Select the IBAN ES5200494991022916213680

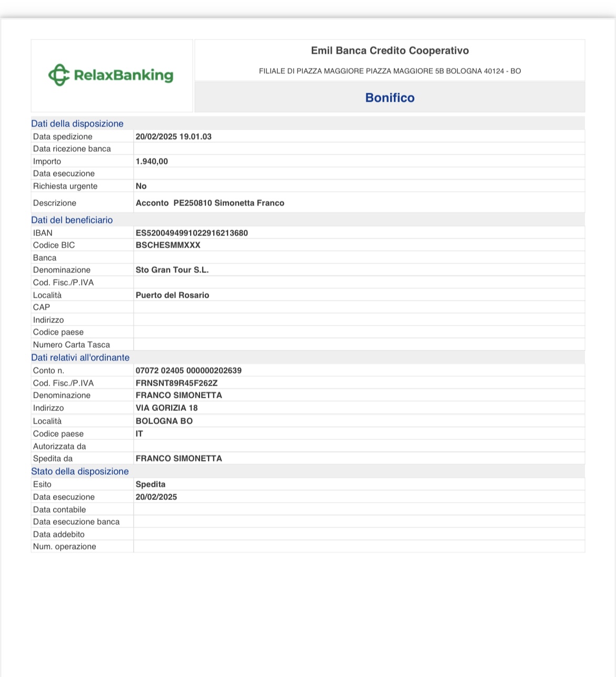point(192,233)
